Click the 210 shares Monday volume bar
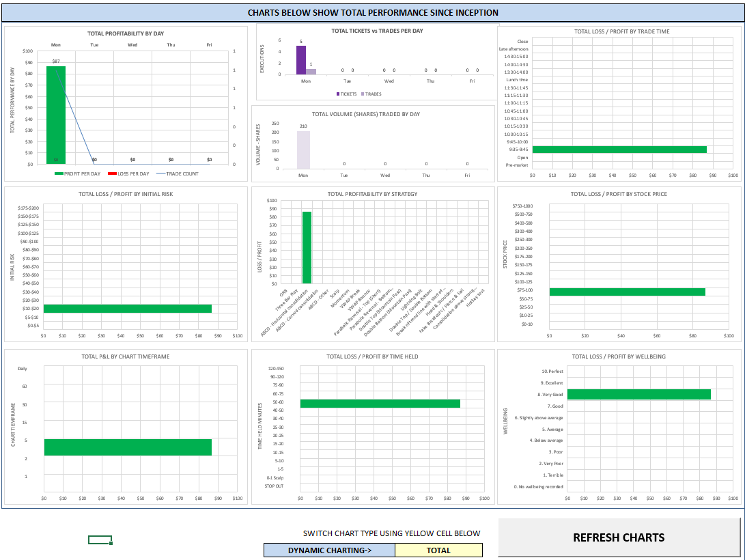This screenshot has height=560, width=745. pos(304,150)
